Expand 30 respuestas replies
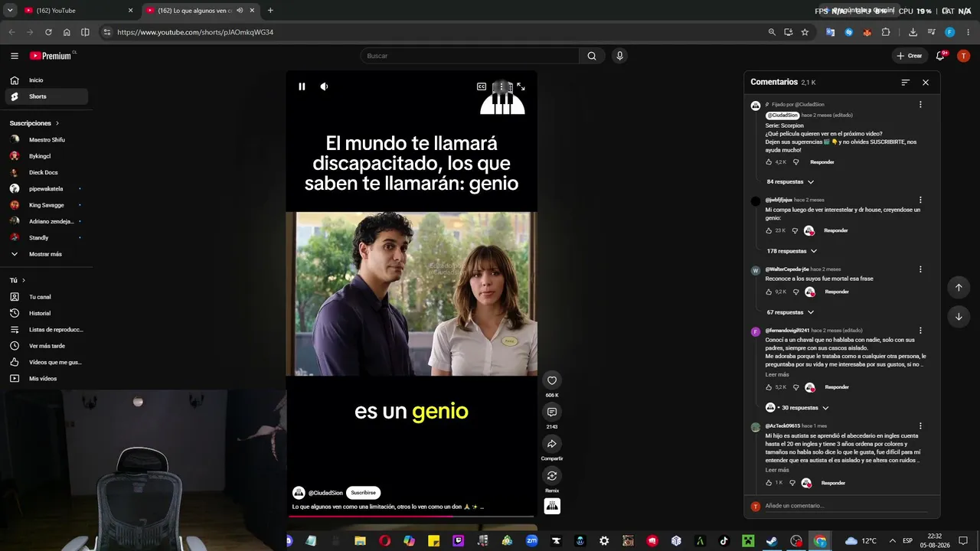980x551 pixels. (797, 408)
